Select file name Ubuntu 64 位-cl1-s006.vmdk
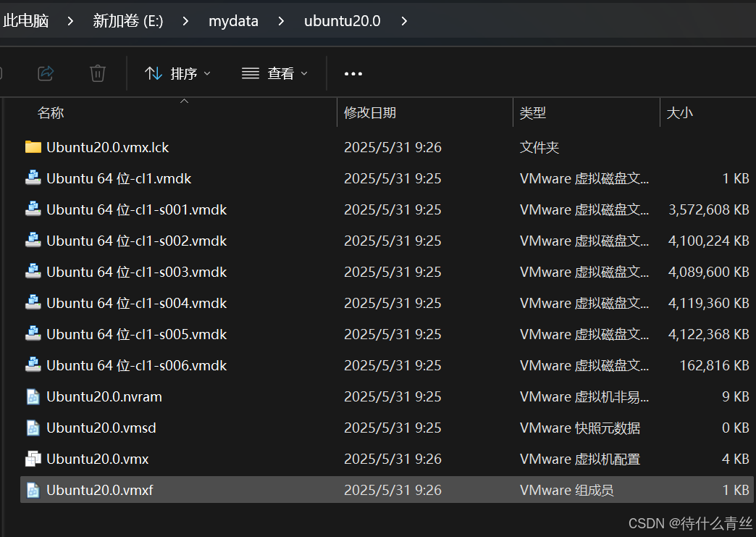756x537 pixels. [136, 365]
